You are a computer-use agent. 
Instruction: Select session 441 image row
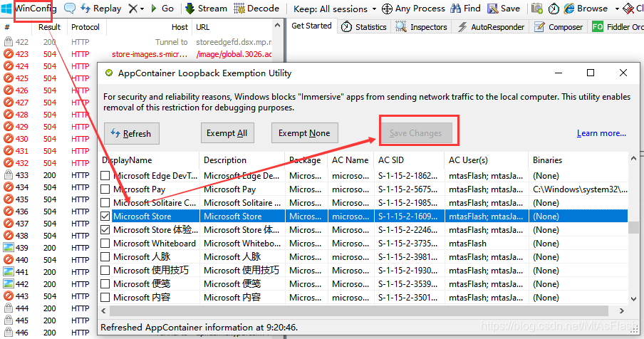[49, 272]
